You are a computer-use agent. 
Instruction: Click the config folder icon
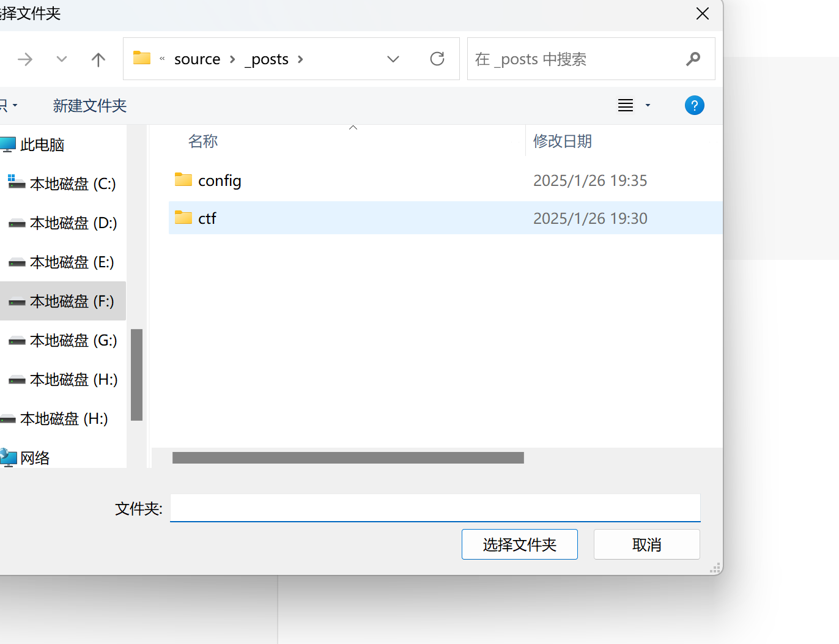[x=183, y=180]
